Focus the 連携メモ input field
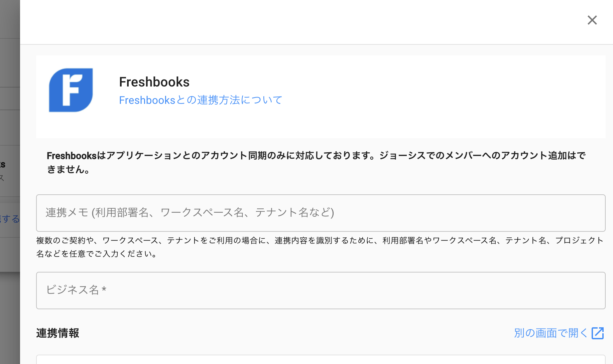This screenshot has width=613, height=364. pos(321,213)
